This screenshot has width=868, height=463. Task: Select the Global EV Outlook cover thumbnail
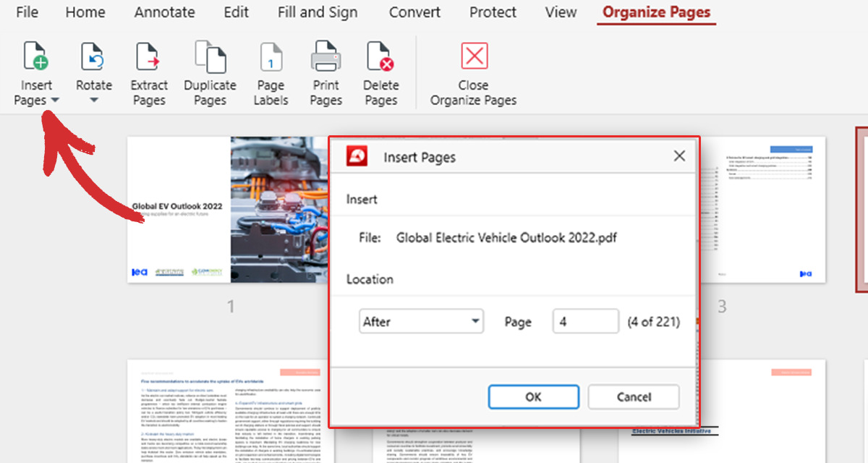(x=217, y=210)
